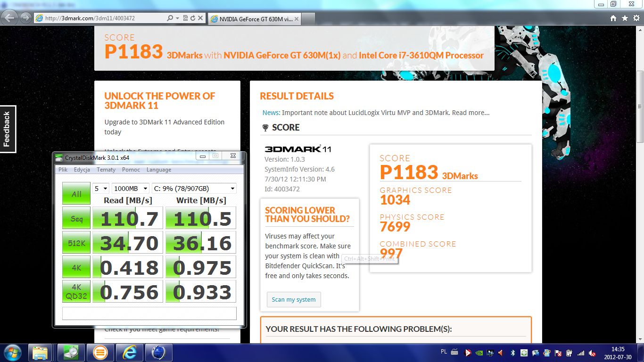Click the page vertical scrollbar thumb
The height and width of the screenshot is (362, 644).
640,106
